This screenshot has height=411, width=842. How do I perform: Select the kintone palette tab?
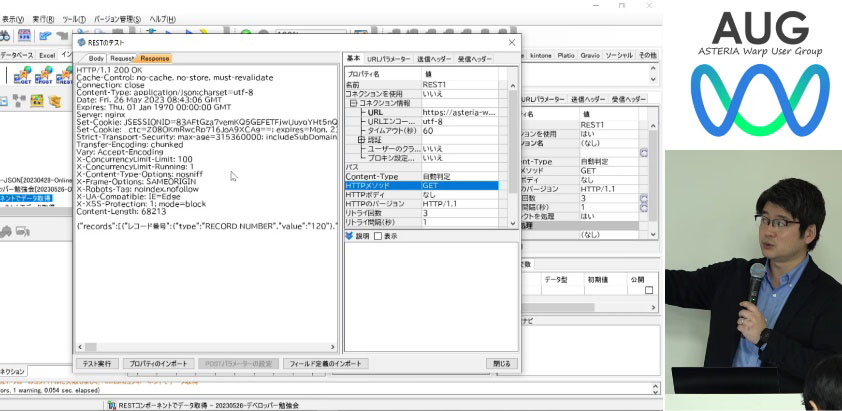[541, 55]
